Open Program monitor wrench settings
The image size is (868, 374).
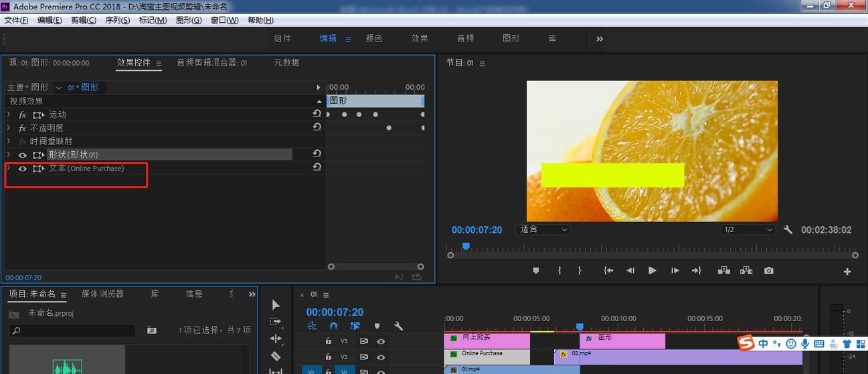[788, 229]
